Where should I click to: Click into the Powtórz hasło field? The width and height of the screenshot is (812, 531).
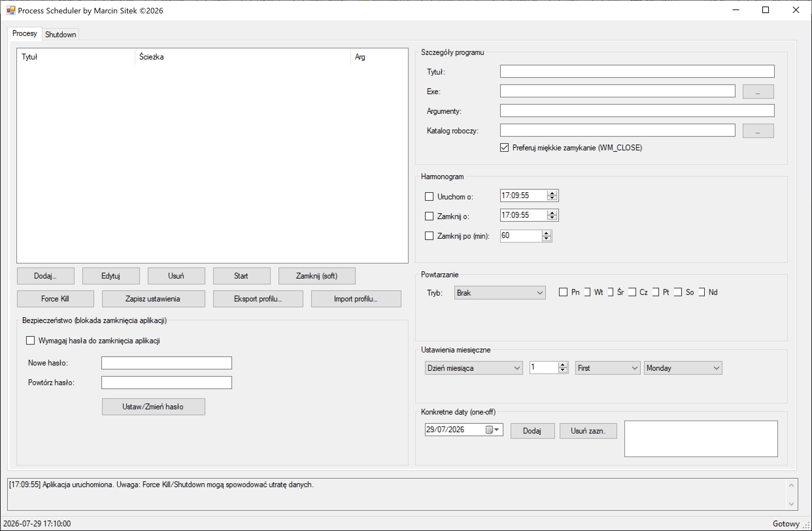166,383
